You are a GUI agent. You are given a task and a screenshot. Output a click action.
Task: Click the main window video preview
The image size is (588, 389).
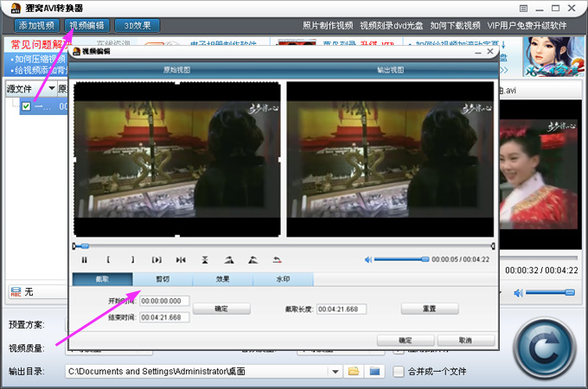540,175
